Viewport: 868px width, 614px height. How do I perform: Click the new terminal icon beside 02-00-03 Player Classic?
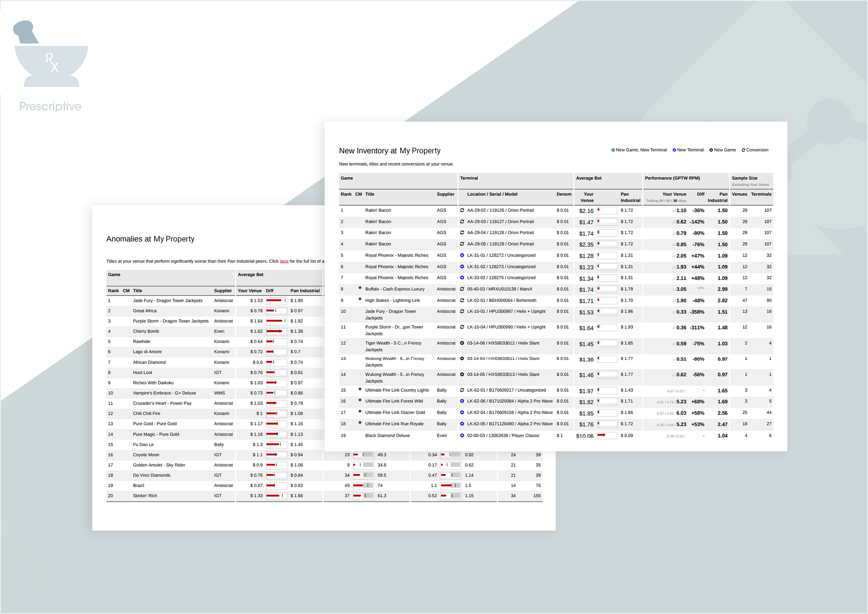462,435
